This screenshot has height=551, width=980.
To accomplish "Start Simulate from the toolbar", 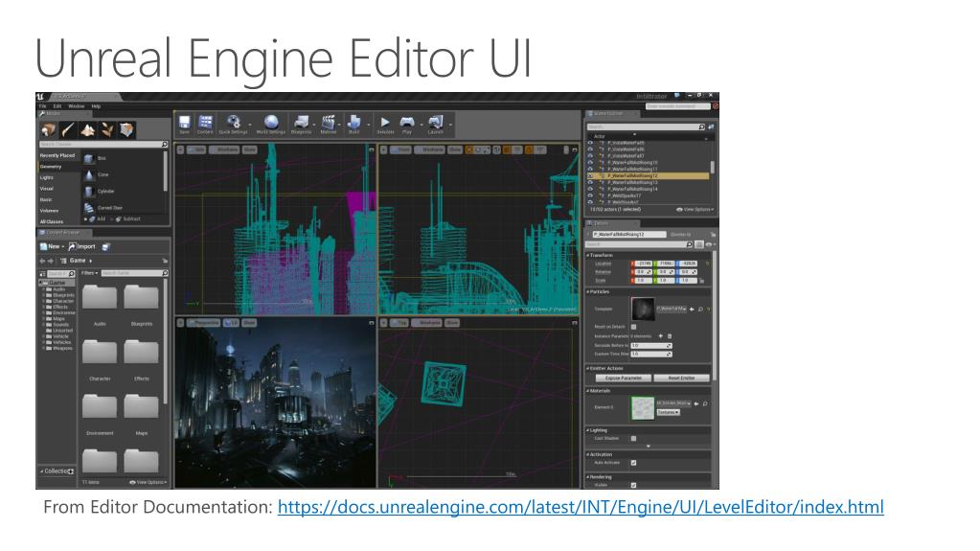I will [385, 124].
